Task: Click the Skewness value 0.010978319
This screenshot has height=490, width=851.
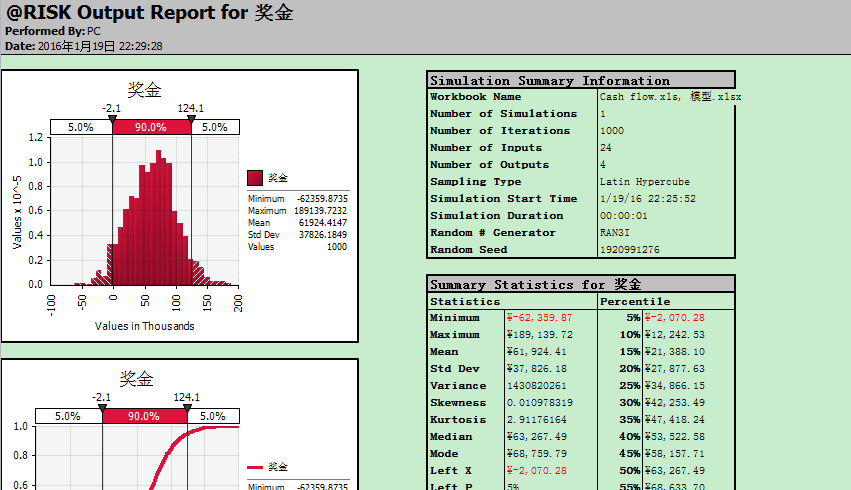Action: tap(539, 403)
